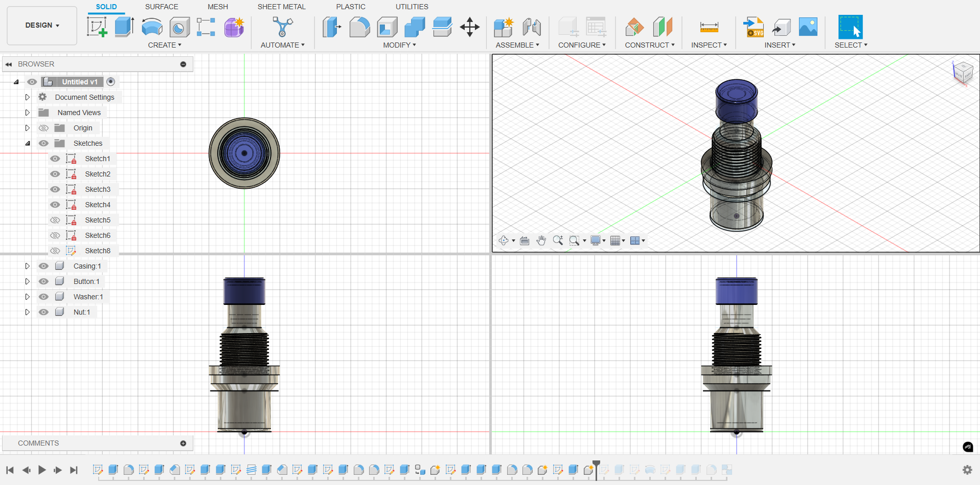Hide Sketch1 using its eye icon
This screenshot has height=485, width=980.
pyautogui.click(x=55, y=159)
